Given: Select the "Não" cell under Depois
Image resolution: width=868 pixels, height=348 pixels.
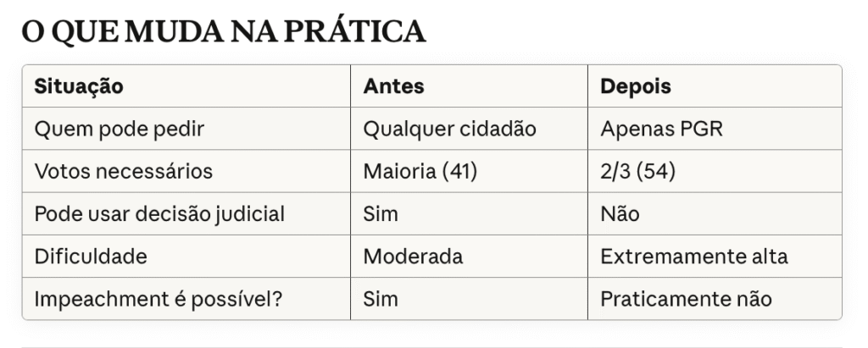Looking at the screenshot, I should (x=620, y=214).
